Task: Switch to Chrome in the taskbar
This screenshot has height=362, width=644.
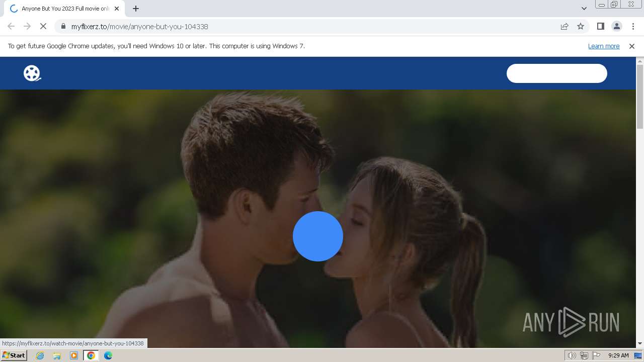Action: click(x=91, y=355)
